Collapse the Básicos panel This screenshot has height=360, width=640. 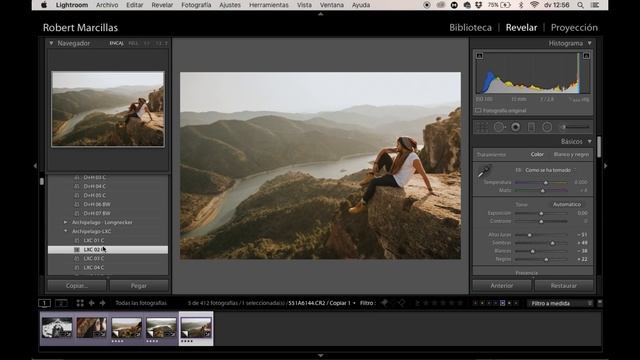click(x=589, y=141)
